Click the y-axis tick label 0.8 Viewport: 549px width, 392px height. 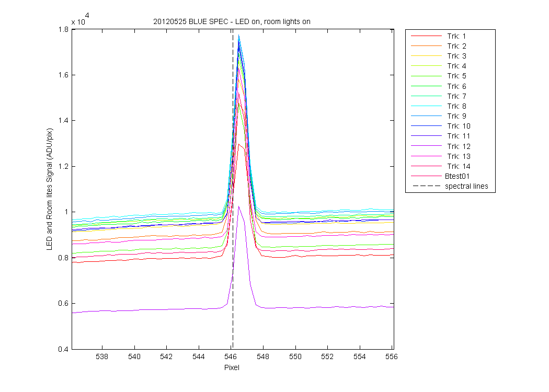point(64,258)
